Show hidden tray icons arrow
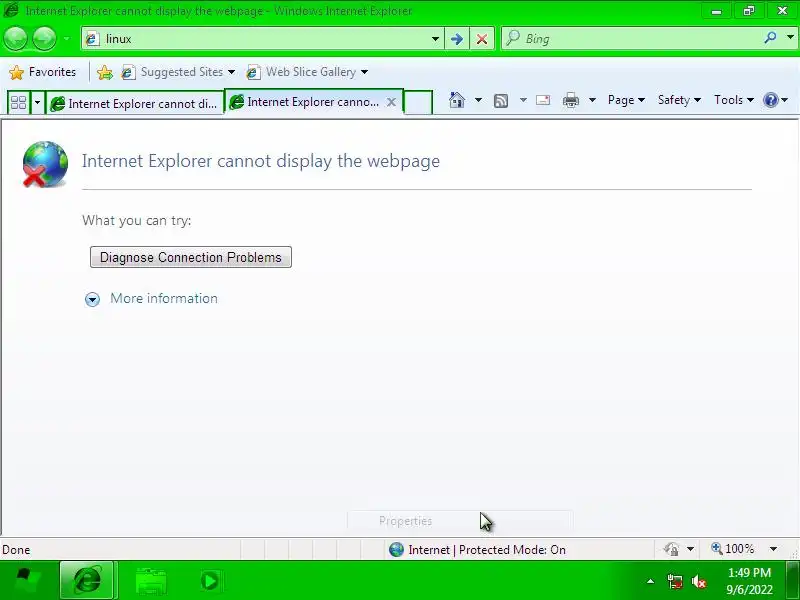The width and height of the screenshot is (800, 600). (651, 581)
